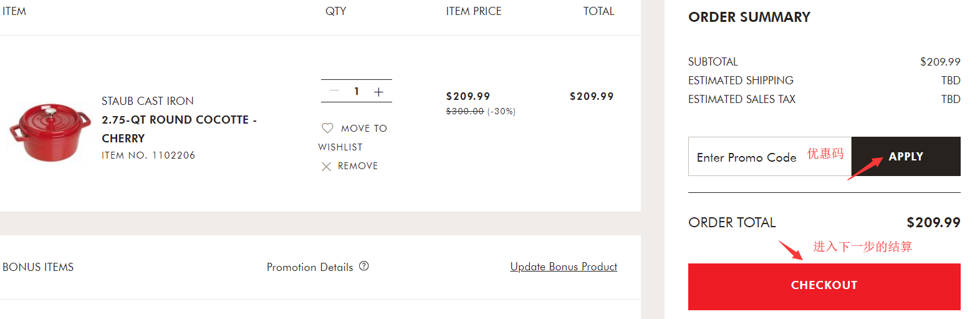Screen dimensions: 980x319
Task: Click the Bonus Items heading
Action: [38, 267]
